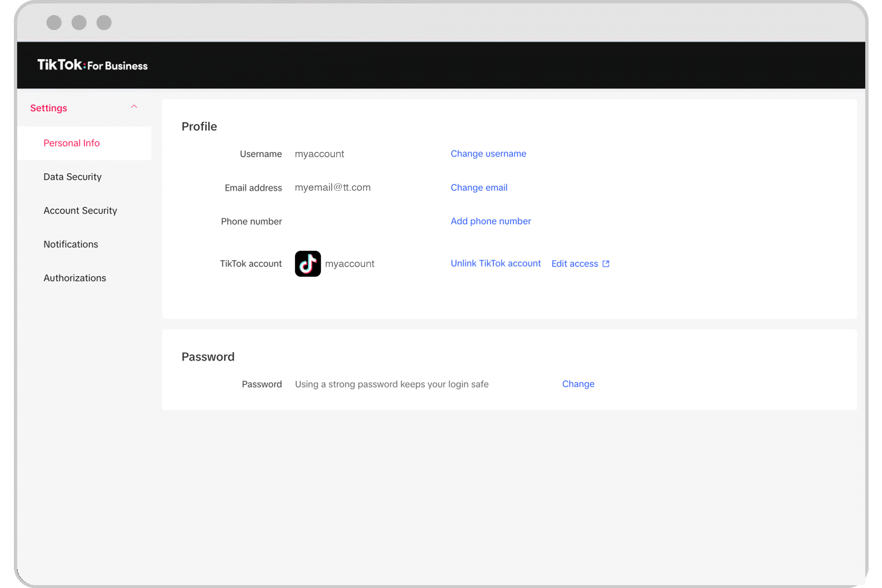Image resolution: width=882 pixels, height=588 pixels.
Task: Toggle Settings section collapse arrow
Action: tap(134, 107)
